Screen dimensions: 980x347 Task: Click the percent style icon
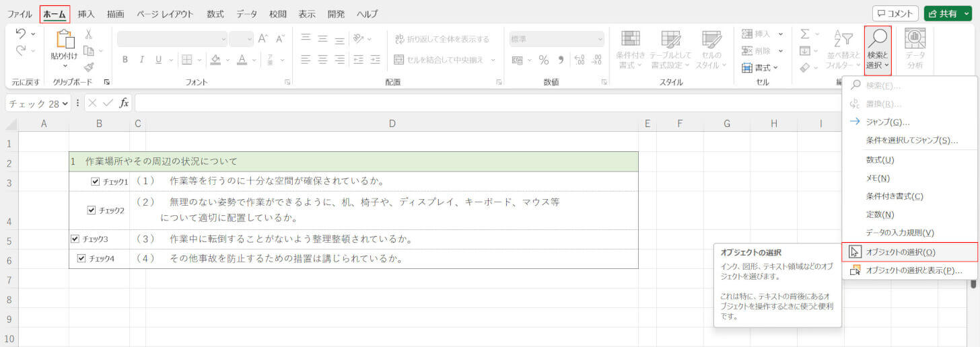[543, 60]
